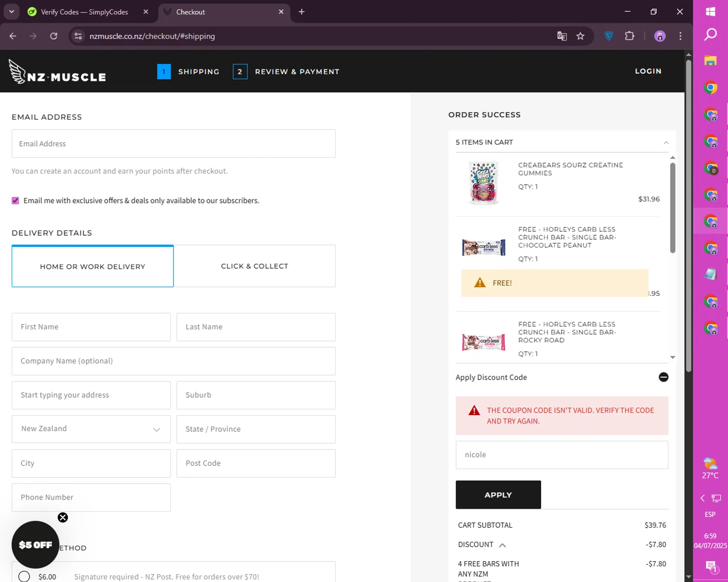
Task: Open the New Zealand country dropdown
Action: [x=91, y=429]
